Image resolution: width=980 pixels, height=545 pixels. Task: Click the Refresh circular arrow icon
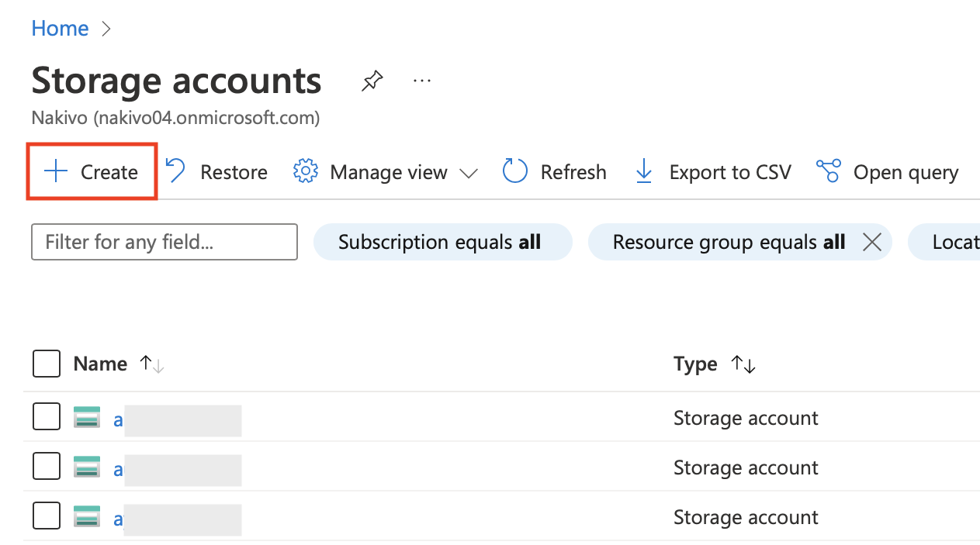point(515,171)
